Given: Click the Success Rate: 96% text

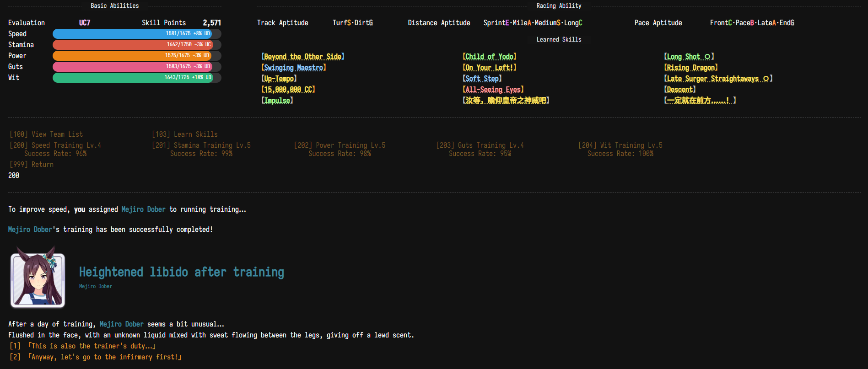Looking at the screenshot, I should (x=55, y=154).
